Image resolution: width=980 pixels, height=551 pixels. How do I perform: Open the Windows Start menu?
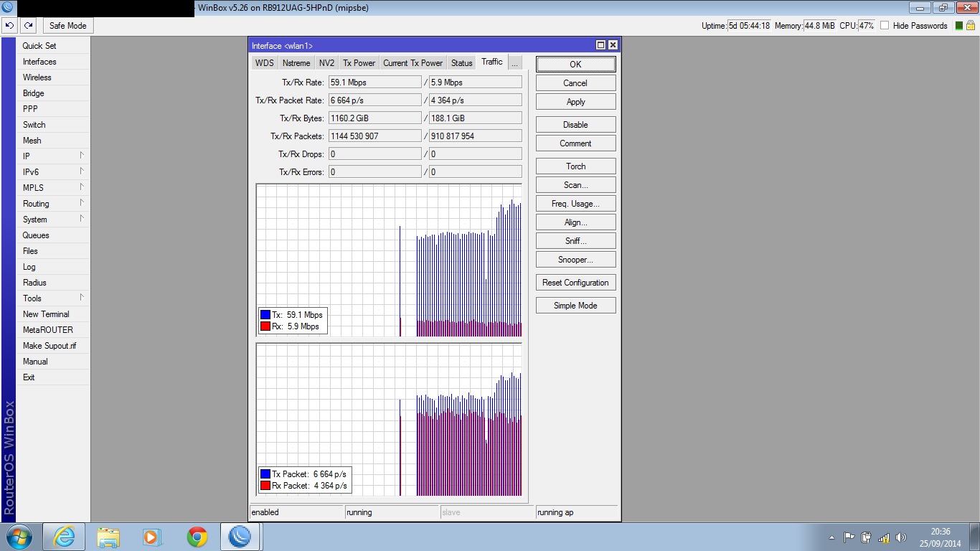click(18, 537)
